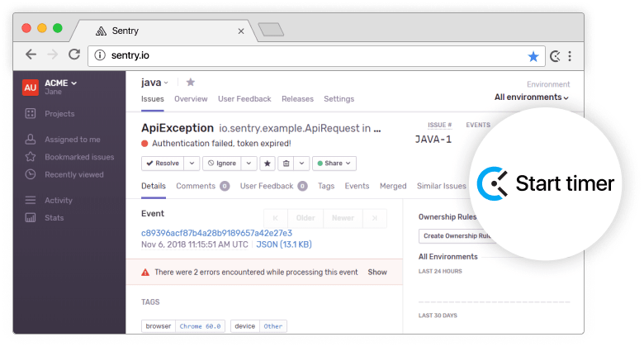Star the java project
Viewport: 644px width, 356px height.
[190, 83]
